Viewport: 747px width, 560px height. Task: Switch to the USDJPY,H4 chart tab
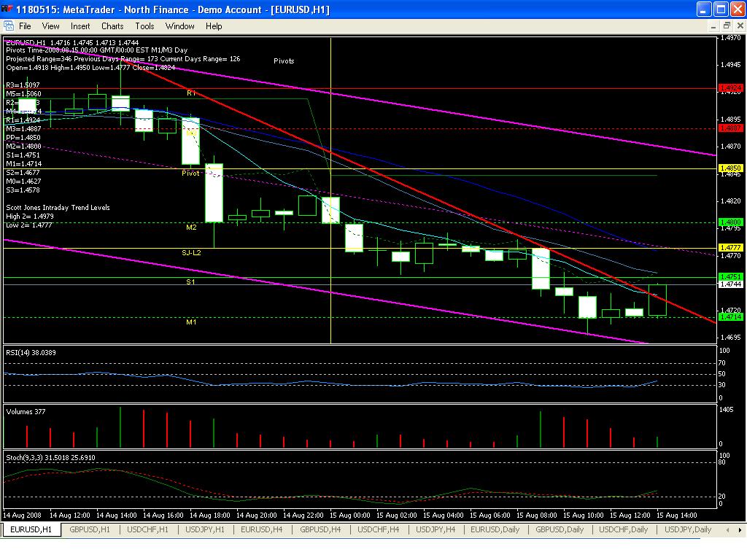436,529
